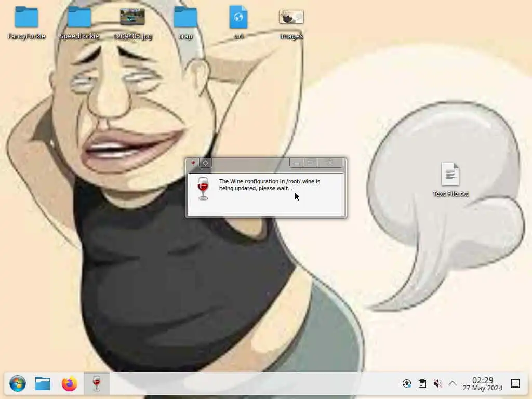This screenshot has height=399, width=532.
Task: Select the 1209405.jpg image file
Action: (132, 23)
